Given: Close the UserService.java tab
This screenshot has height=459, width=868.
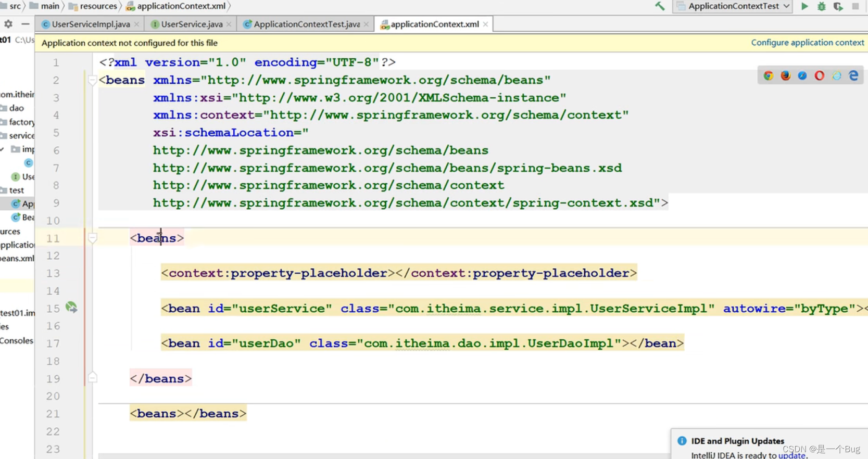Looking at the screenshot, I should [229, 24].
